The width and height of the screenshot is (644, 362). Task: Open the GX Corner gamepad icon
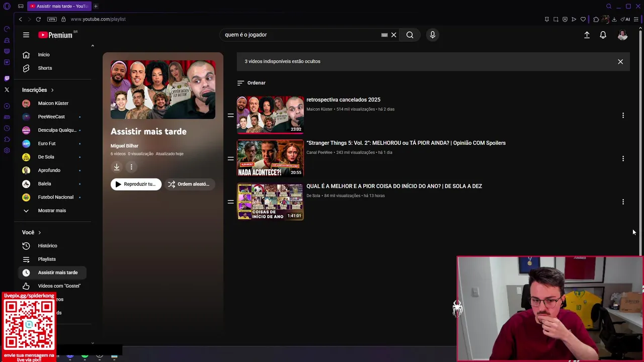21,6
